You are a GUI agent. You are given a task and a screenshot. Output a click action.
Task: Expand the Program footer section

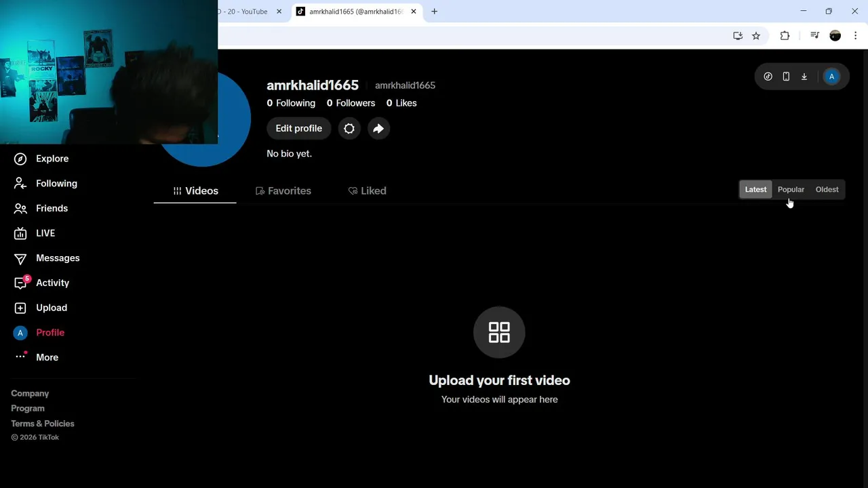[28, 409]
